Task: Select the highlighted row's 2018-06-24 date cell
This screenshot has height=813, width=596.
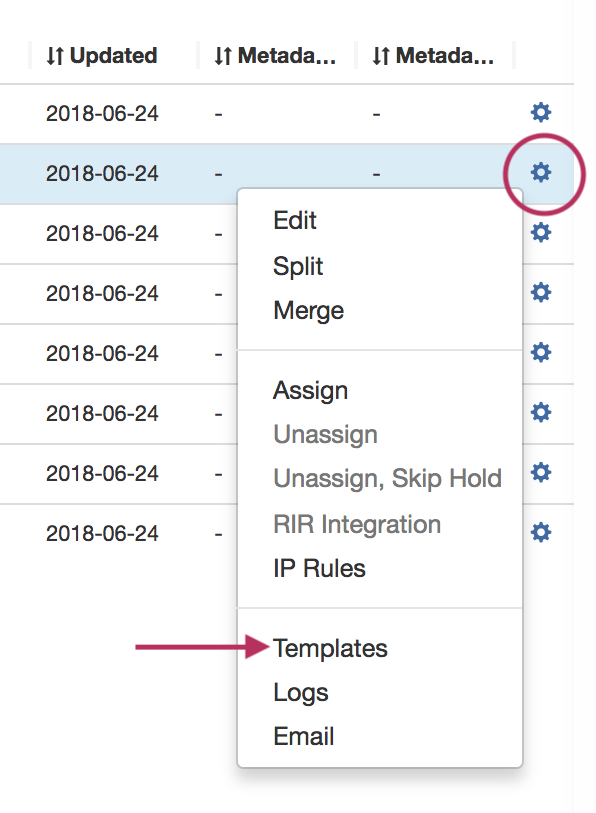Action: [x=102, y=173]
